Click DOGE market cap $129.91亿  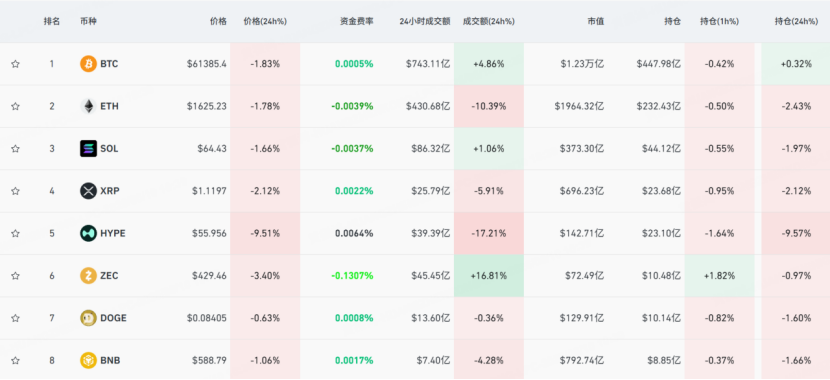582,318
